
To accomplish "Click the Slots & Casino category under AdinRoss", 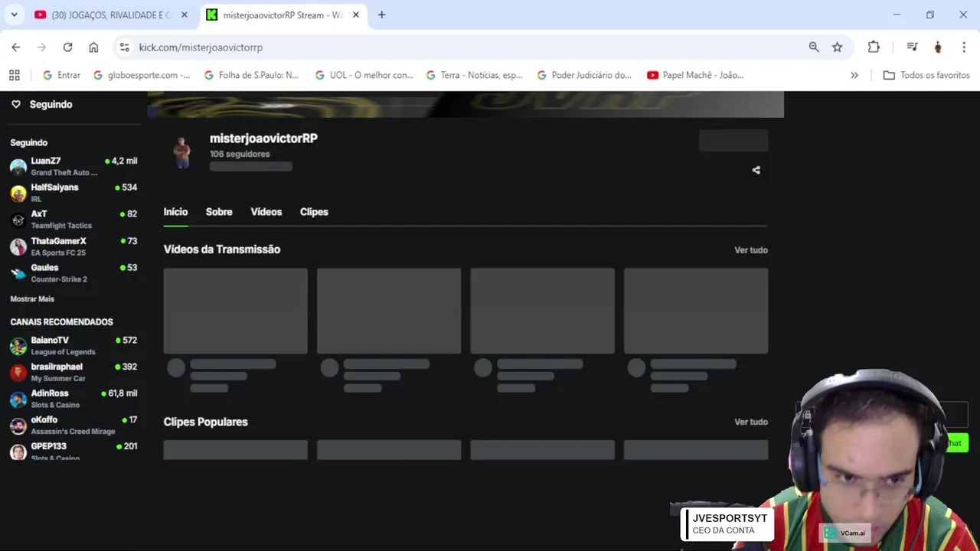I will (55, 405).
